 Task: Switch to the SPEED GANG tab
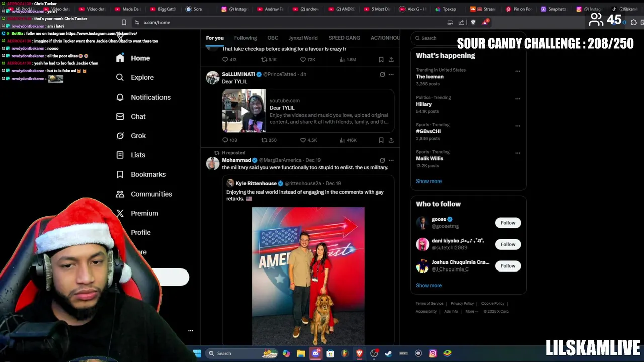tap(344, 38)
